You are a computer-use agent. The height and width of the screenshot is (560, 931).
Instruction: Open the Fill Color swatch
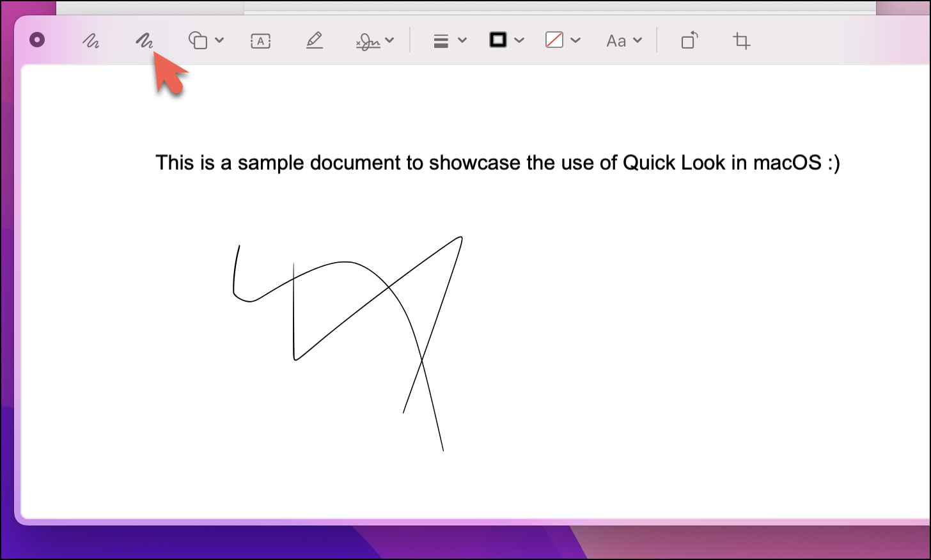[554, 40]
